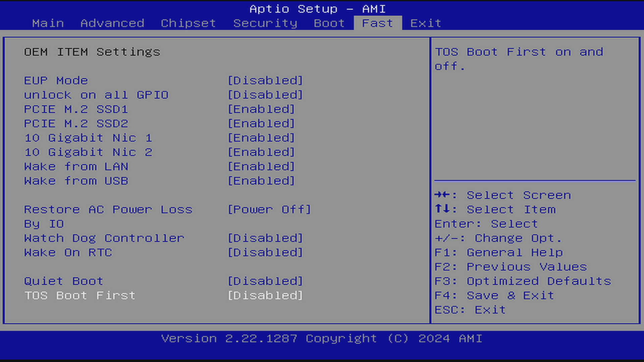644x362 pixels.
Task: Open the Main tab
Action: (48, 23)
